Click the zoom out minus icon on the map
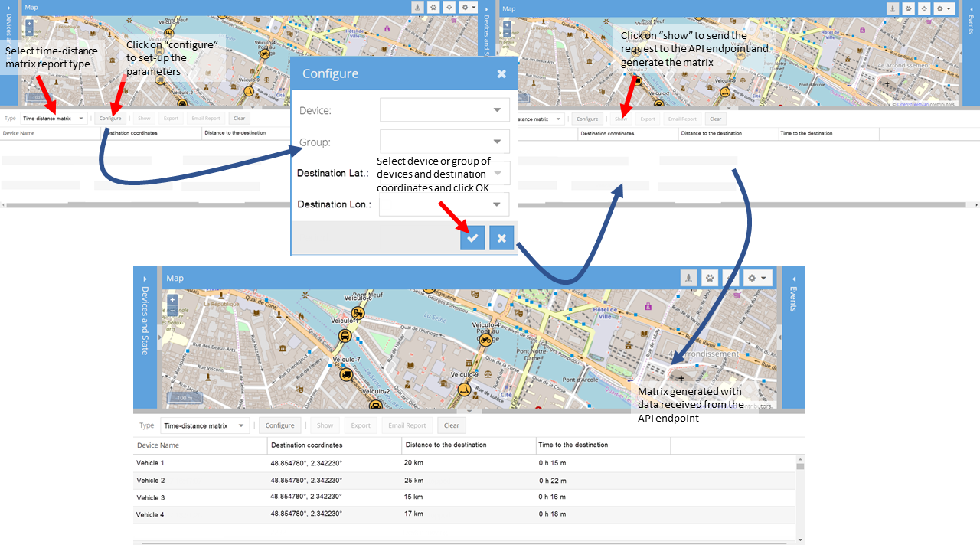This screenshot has width=980, height=551. 172,311
